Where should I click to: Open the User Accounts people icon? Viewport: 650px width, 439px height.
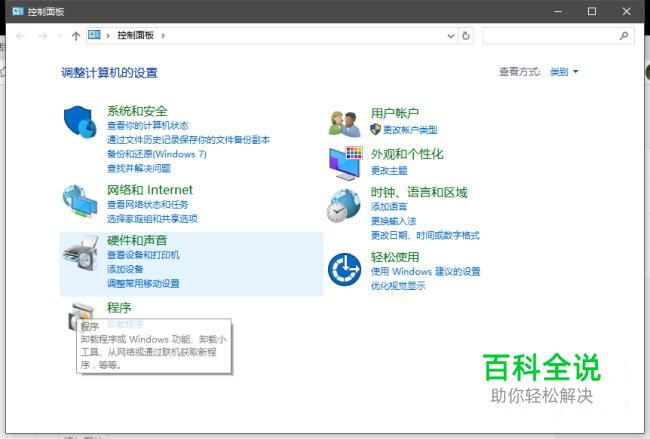[345, 124]
